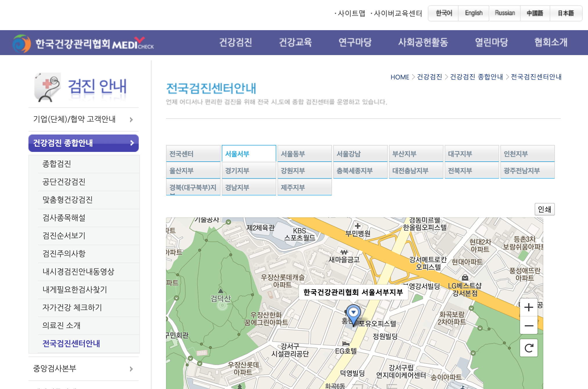Go to HOME via the breadcrumb

click(x=400, y=77)
